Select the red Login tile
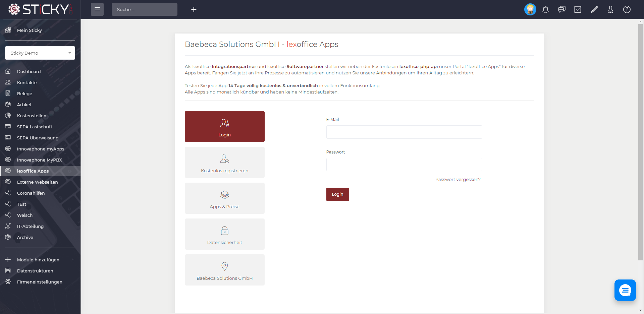Viewport: 644px width, 314px height. 225,126
